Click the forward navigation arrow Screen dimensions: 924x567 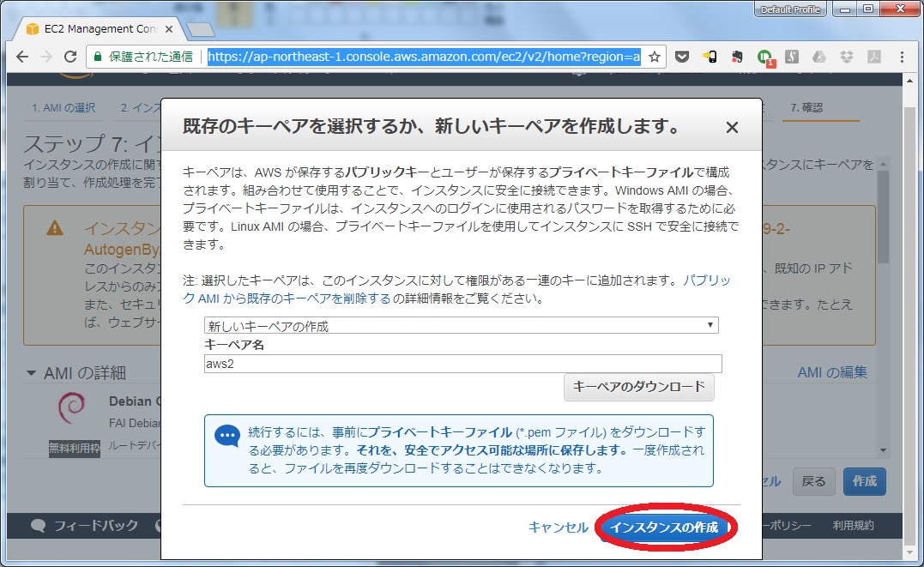[x=46, y=57]
